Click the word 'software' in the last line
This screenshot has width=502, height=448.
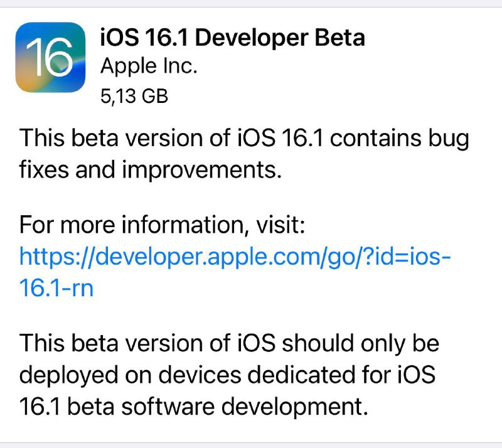168,407
